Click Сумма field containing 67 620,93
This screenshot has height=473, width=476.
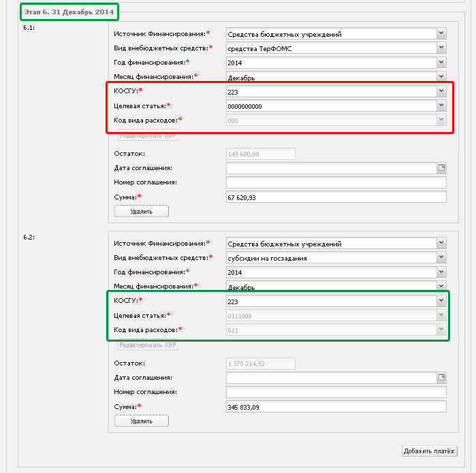click(x=336, y=197)
